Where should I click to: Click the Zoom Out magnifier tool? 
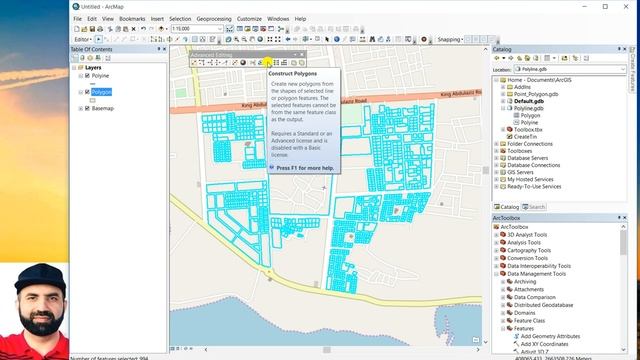tap(244, 40)
